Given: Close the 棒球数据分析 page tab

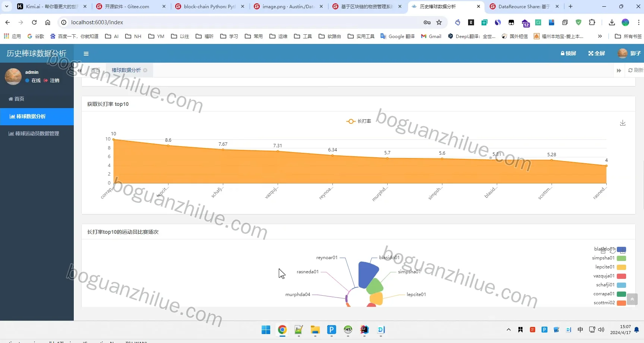Looking at the screenshot, I should [145, 70].
